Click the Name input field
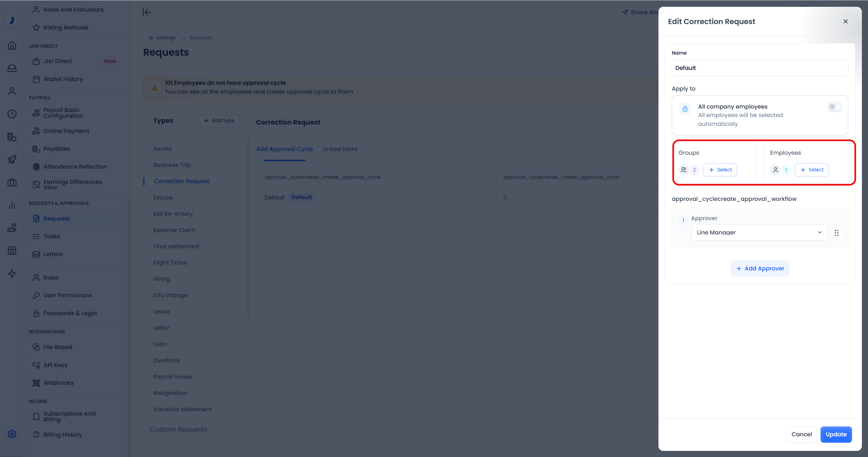868x457 pixels. [759, 68]
